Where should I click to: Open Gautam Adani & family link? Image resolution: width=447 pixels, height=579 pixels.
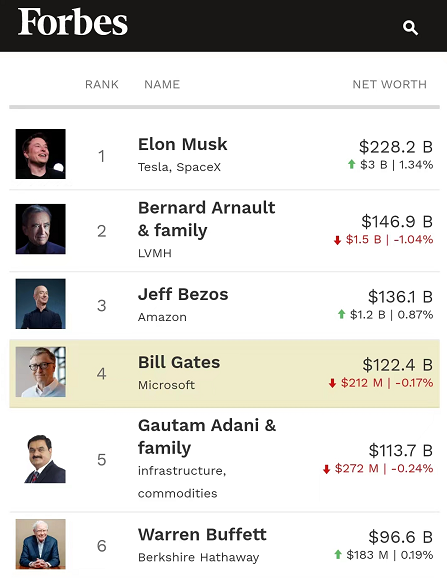[207, 437]
